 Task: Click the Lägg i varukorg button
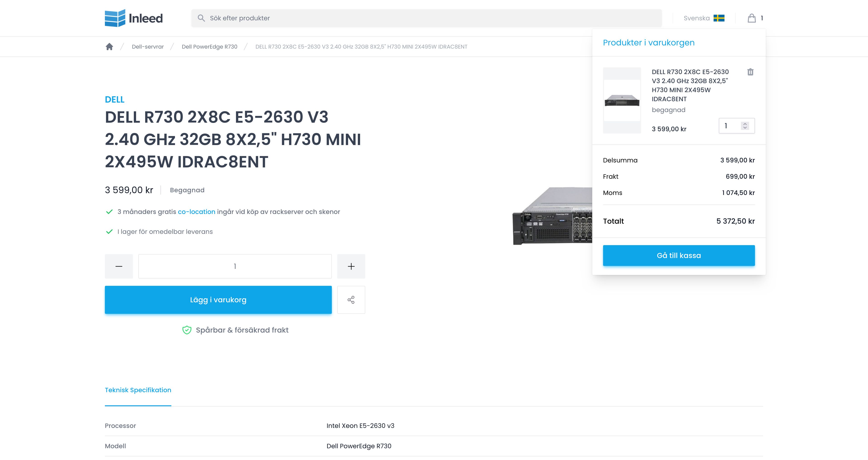[x=218, y=300]
